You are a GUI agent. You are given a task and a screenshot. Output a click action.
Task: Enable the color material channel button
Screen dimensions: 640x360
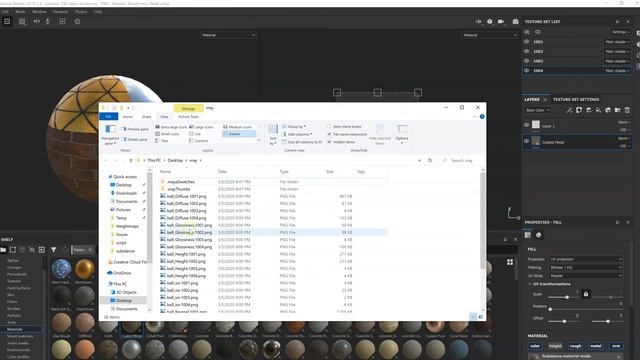pyautogui.click(x=535, y=346)
